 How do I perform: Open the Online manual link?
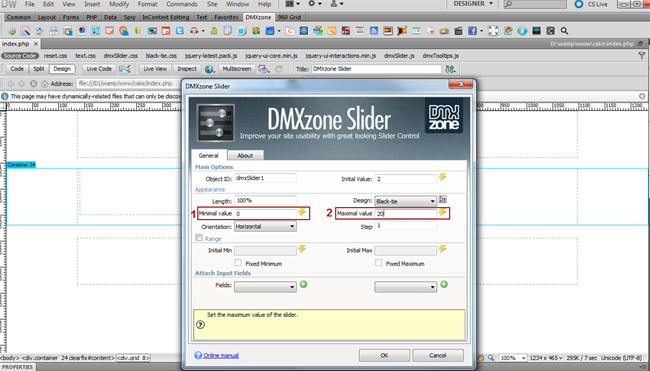point(221,355)
